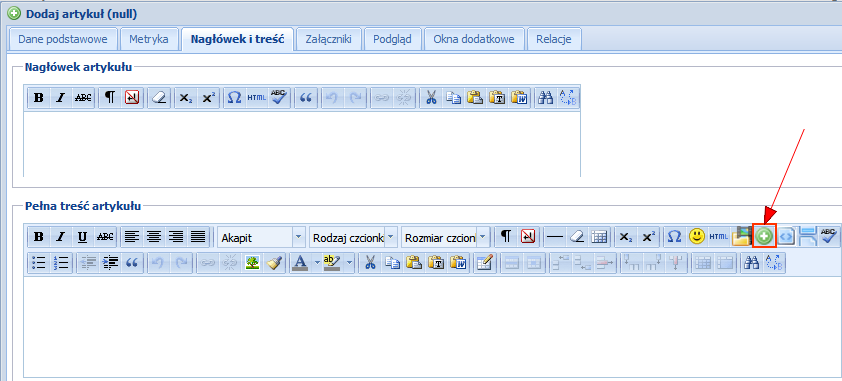
Task: Toggle Underline in the Pełna treść editor
Action: (x=82, y=237)
